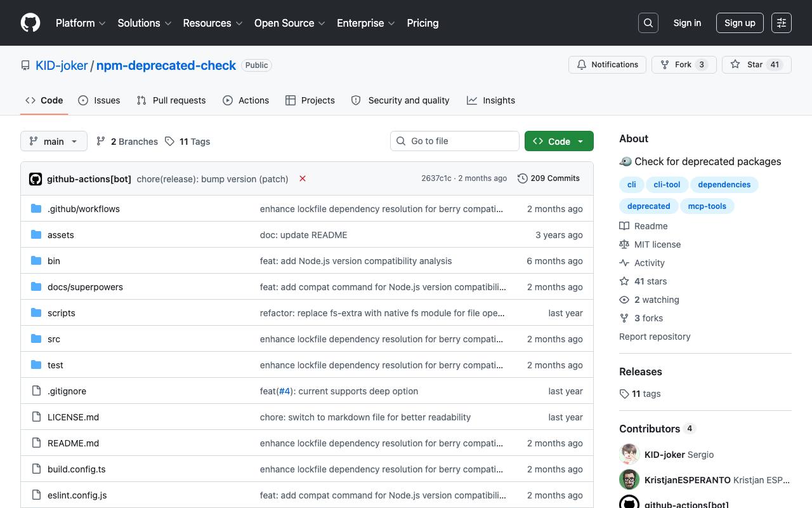The height and width of the screenshot is (508, 812).
Task: Click the build.config.ts file icon
Action: [36, 469]
